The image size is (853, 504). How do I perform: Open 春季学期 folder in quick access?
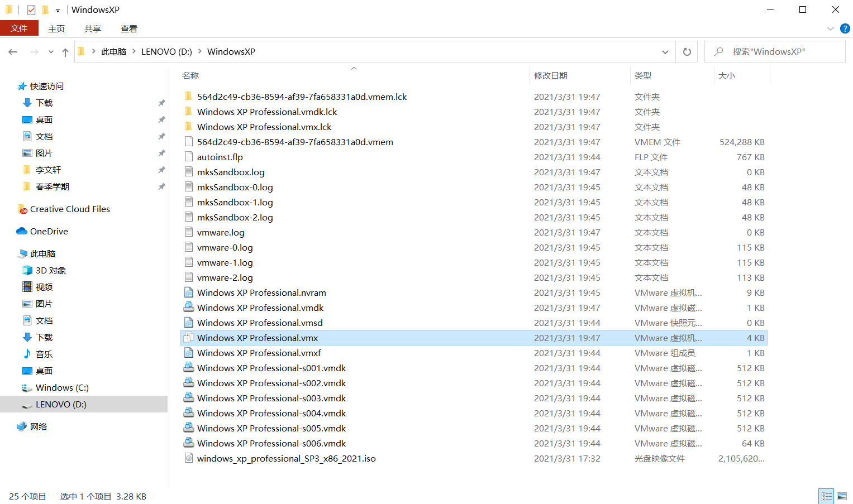point(53,187)
